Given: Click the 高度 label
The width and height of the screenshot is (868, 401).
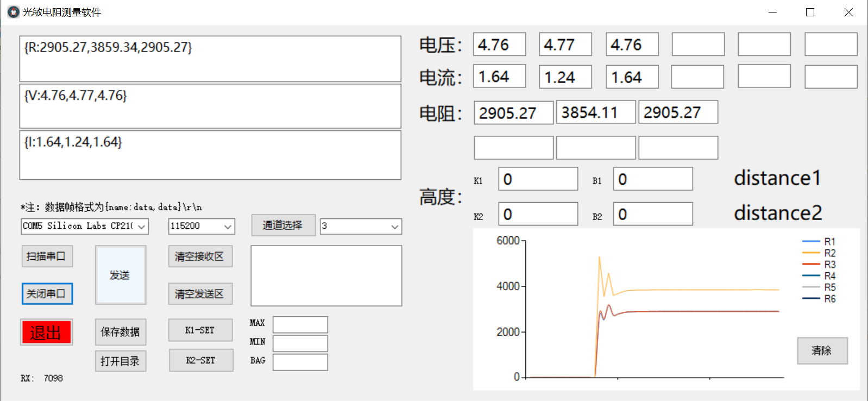Looking at the screenshot, I should pyautogui.click(x=441, y=197).
